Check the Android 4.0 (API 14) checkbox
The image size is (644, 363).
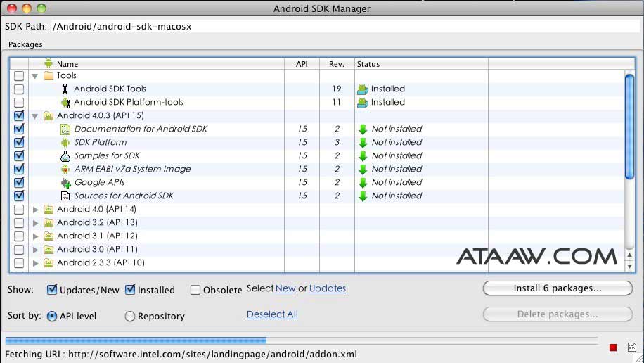[19, 209]
